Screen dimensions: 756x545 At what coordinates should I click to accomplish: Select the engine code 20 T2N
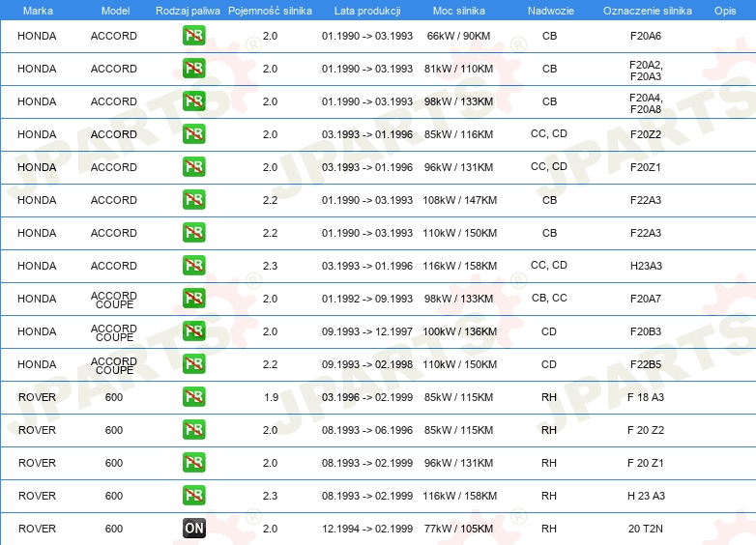(645, 529)
